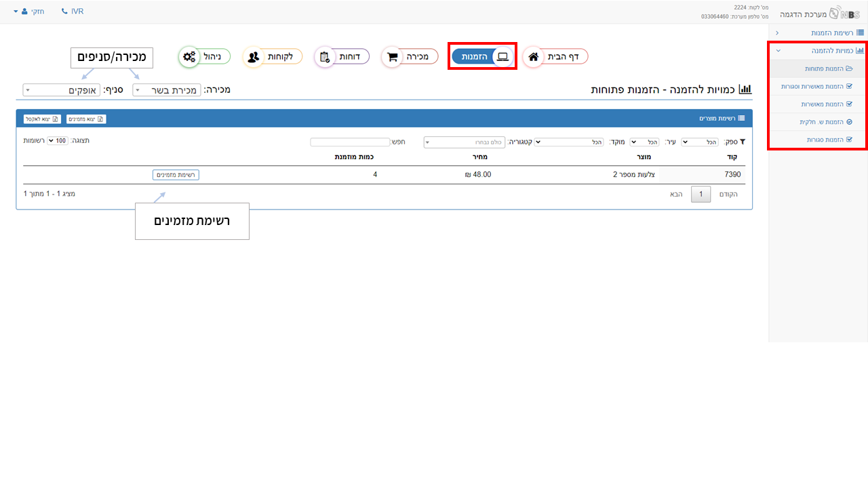Click the home icon in דף הבית
The height and width of the screenshot is (488, 868).
[x=534, y=57]
